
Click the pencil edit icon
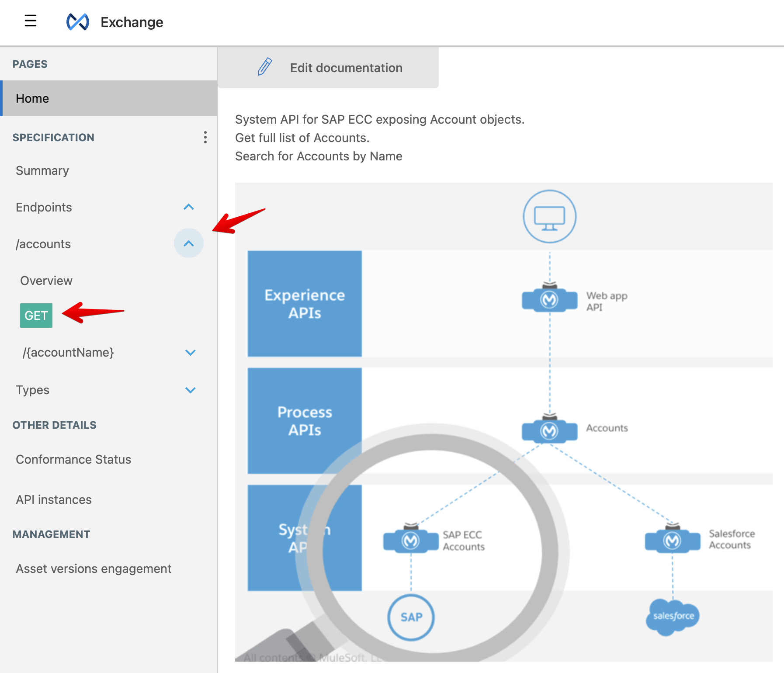click(x=265, y=67)
